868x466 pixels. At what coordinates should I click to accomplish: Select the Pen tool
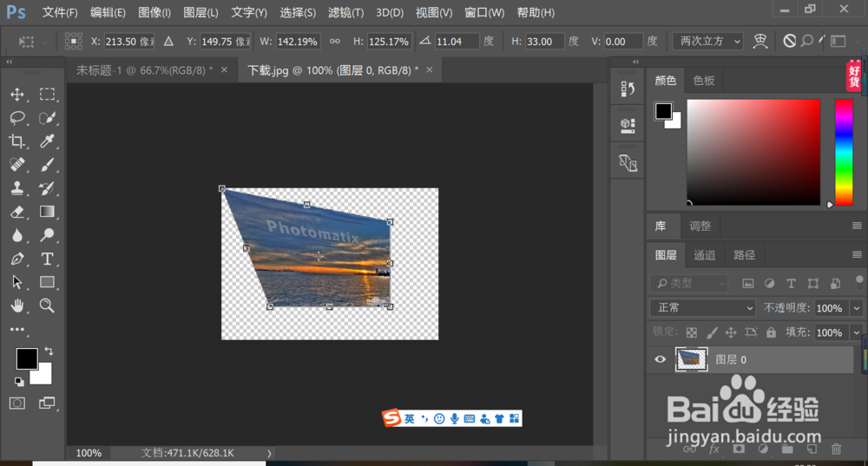click(17, 259)
